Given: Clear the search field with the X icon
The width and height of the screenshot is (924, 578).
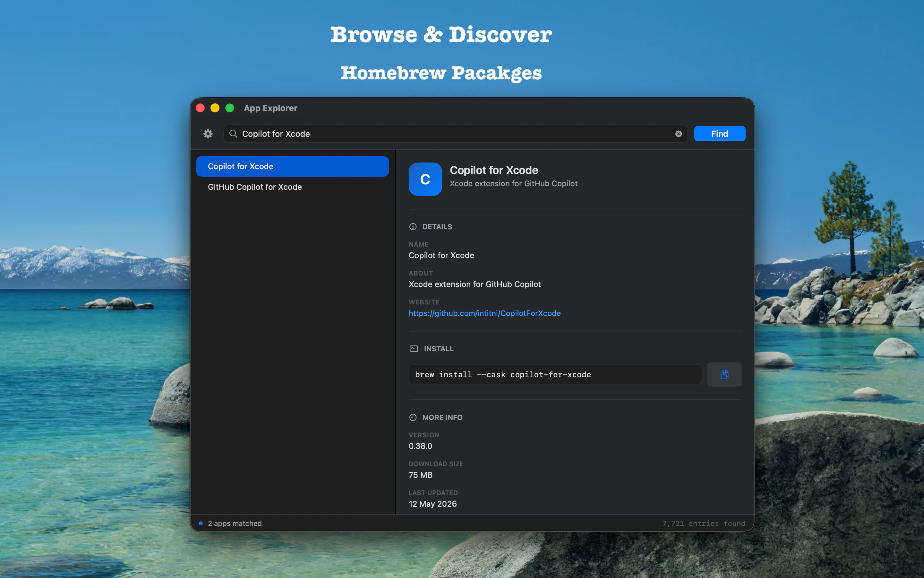Looking at the screenshot, I should tap(679, 134).
